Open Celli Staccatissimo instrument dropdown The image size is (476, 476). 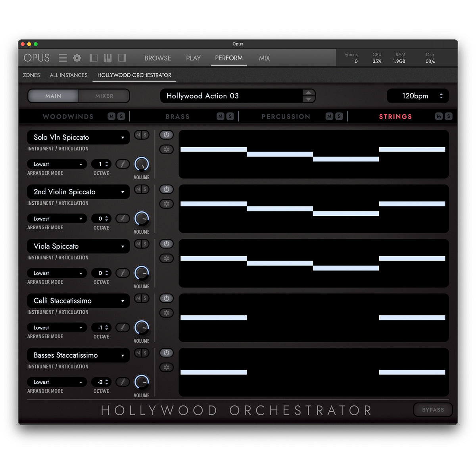(79, 301)
